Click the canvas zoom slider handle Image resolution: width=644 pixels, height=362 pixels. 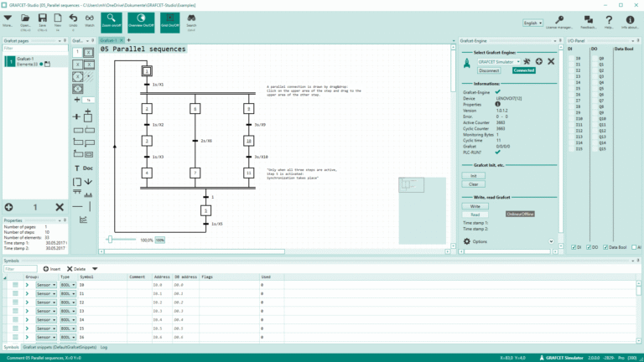click(109, 240)
